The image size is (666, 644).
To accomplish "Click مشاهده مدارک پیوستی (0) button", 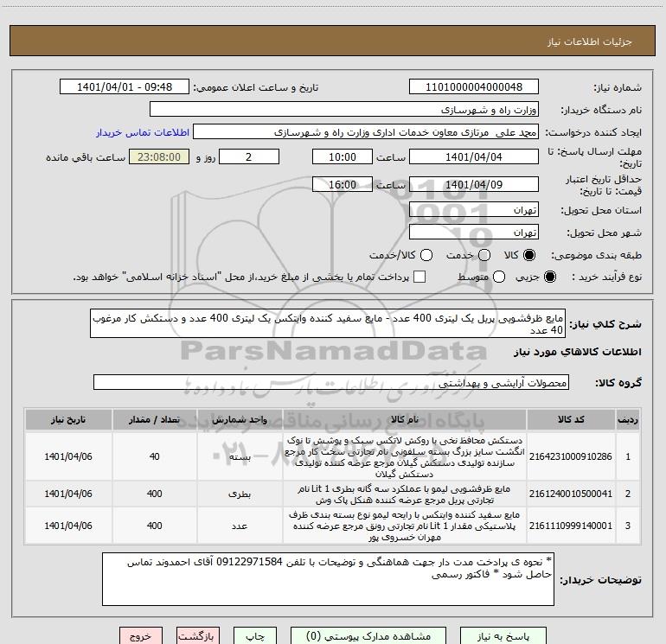I will 368,636.
